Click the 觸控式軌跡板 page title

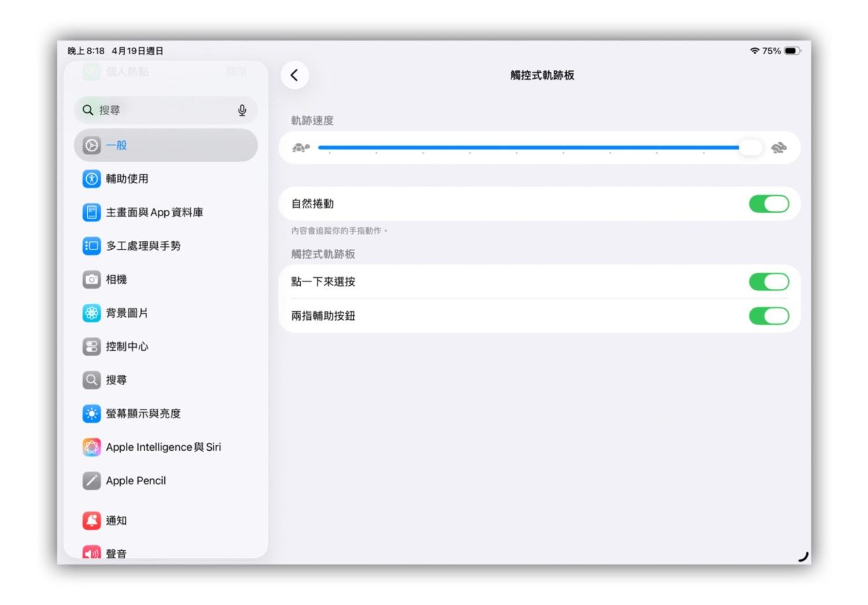click(542, 75)
